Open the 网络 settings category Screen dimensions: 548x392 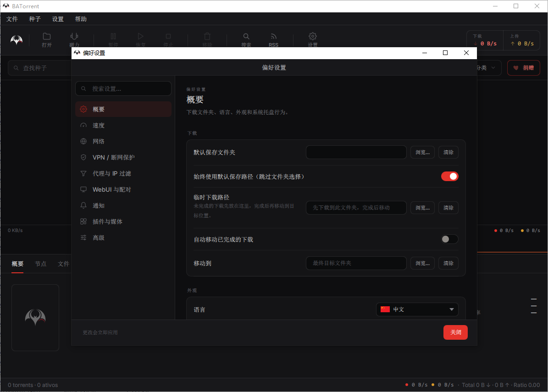pos(123,142)
